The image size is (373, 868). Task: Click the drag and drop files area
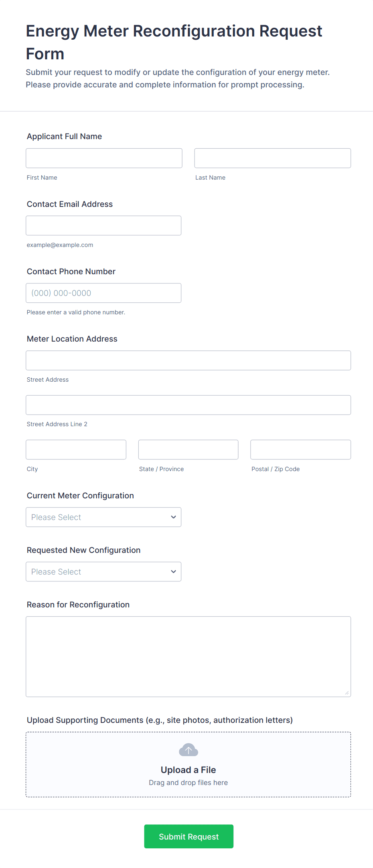pyautogui.click(x=188, y=783)
